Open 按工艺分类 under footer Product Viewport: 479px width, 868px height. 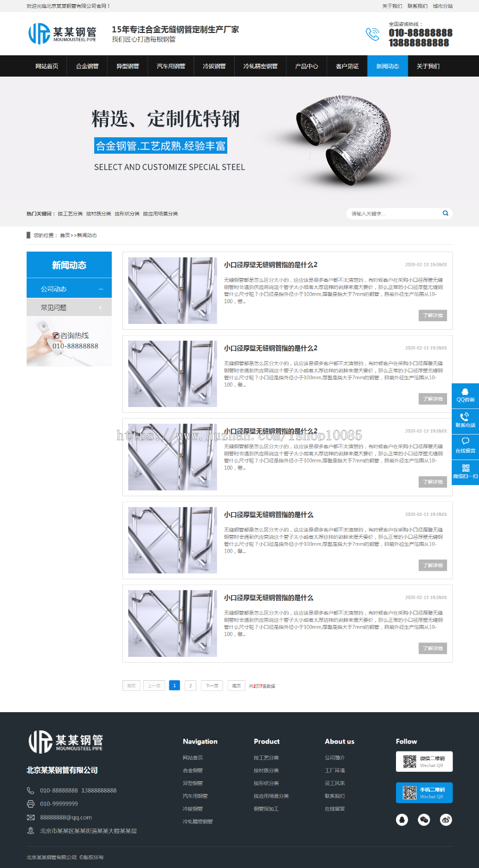click(266, 758)
